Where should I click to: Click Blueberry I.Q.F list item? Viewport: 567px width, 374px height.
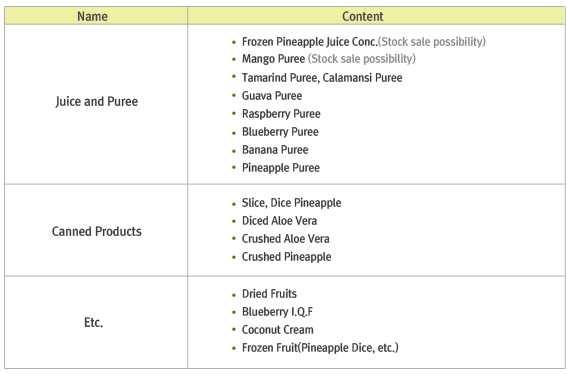click(x=277, y=312)
